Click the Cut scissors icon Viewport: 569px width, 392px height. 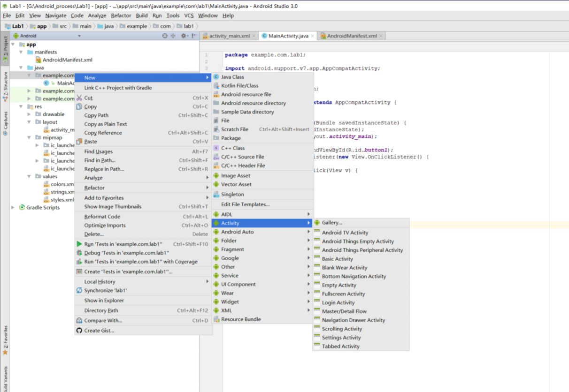point(79,98)
